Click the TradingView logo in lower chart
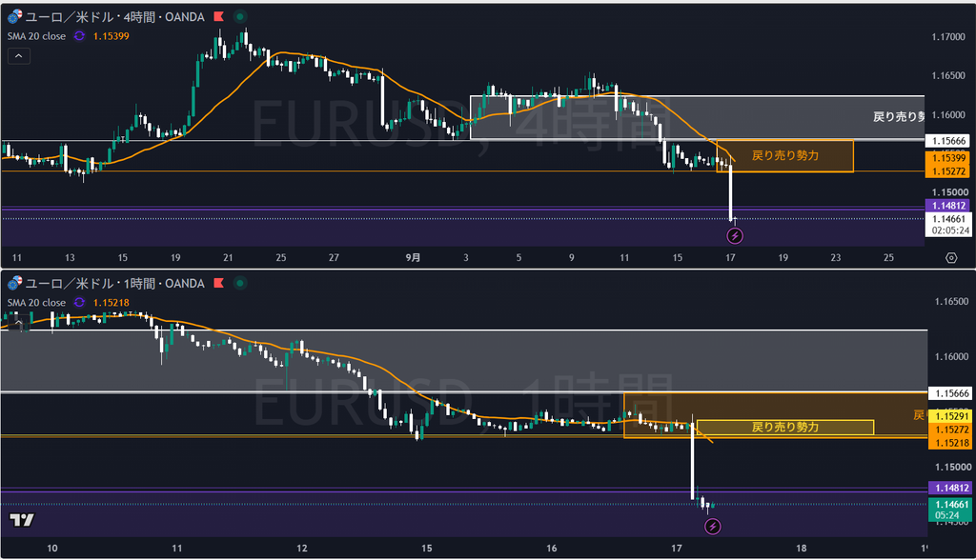 [22, 520]
